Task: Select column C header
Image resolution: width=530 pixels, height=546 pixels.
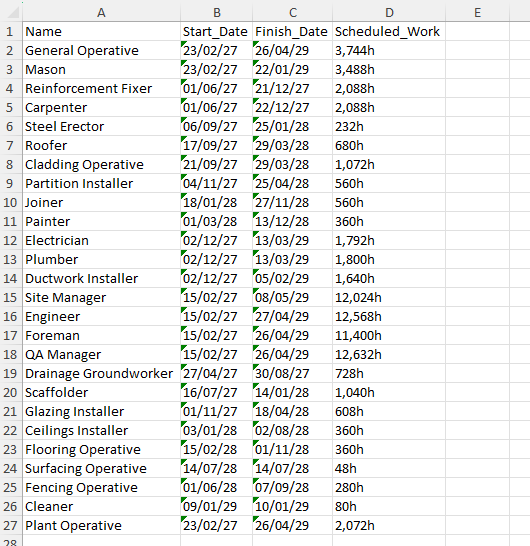Action: (x=293, y=13)
